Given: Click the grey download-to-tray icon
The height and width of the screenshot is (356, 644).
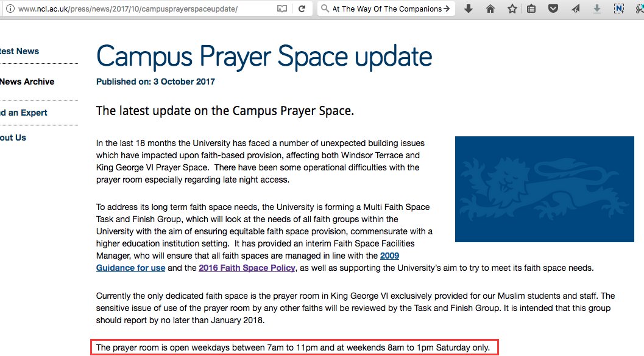Looking at the screenshot, I should point(596,9).
